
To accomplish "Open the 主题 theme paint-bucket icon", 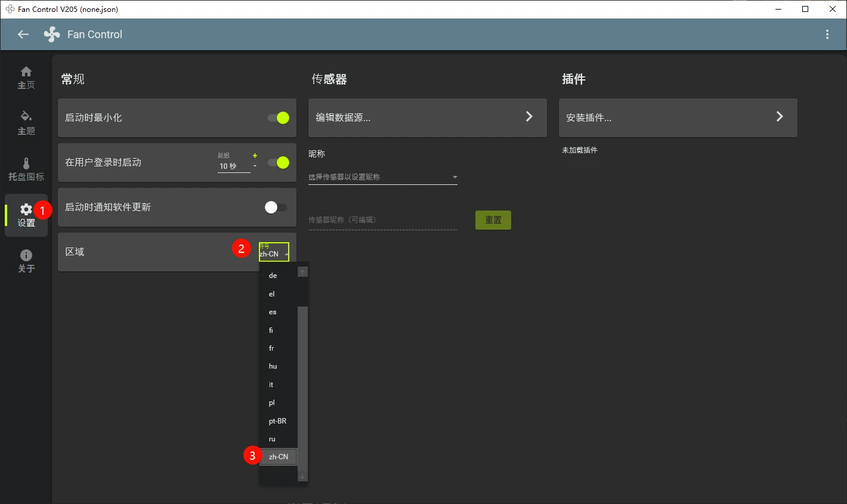I will tap(26, 116).
